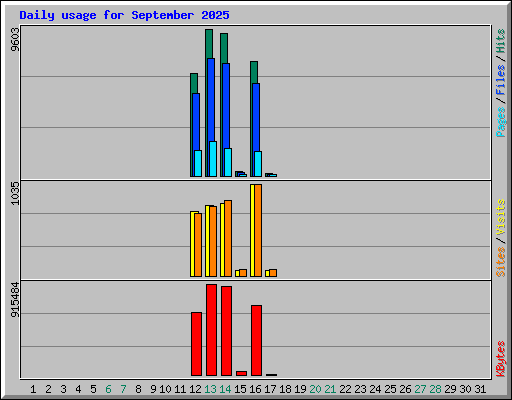Click the Sites legend label

point(500,262)
